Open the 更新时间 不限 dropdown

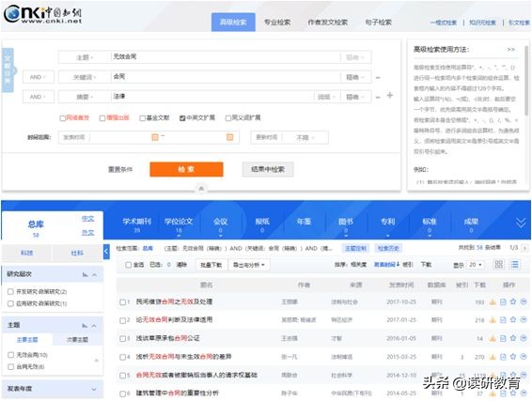pos(305,138)
